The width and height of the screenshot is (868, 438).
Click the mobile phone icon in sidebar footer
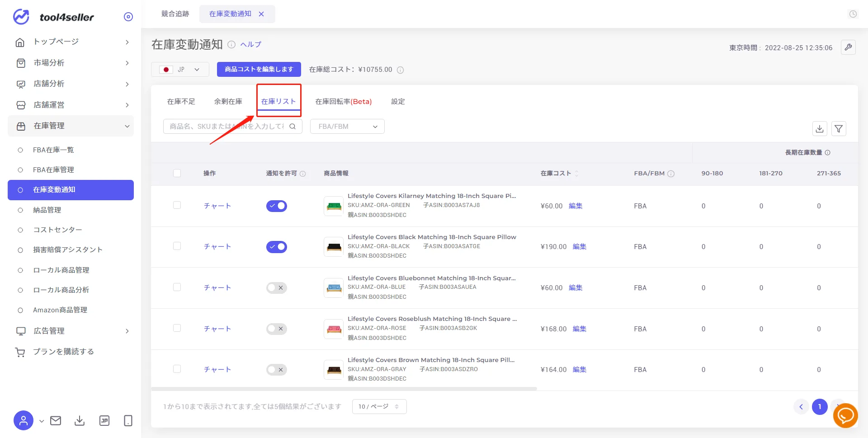[128, 421]
